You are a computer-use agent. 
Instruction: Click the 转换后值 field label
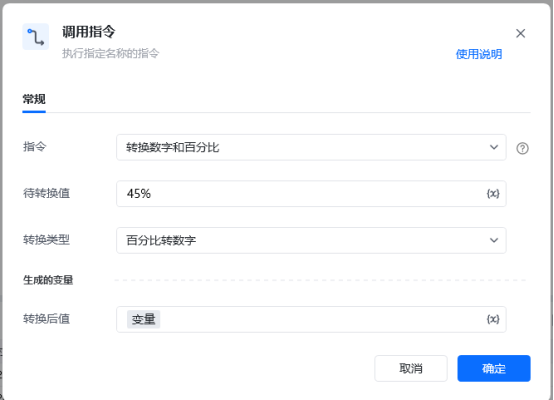[47, 319]
